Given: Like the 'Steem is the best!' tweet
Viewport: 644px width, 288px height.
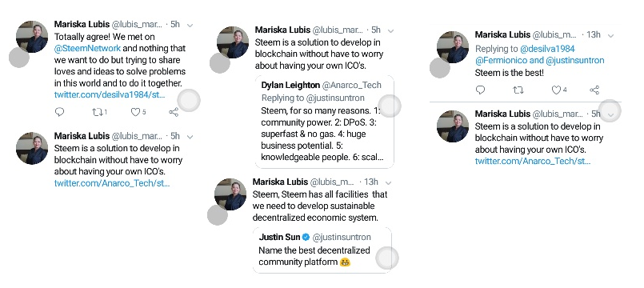Looking at the screenshot, I should [558, 90].
